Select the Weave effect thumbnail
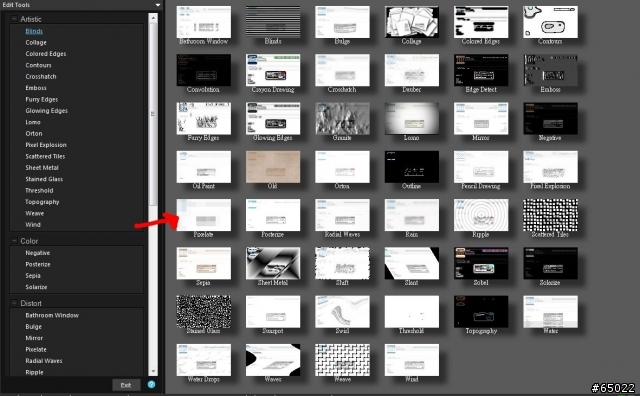 [x=342, y=360]
